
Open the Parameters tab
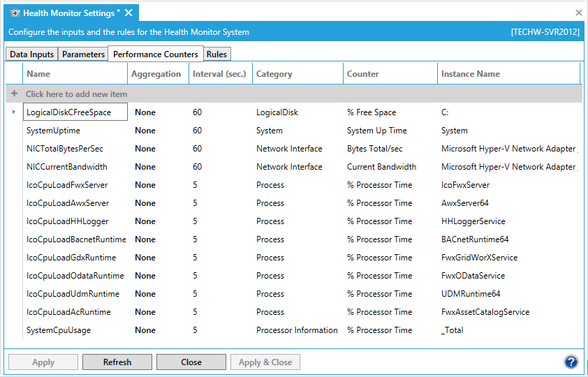83,54
